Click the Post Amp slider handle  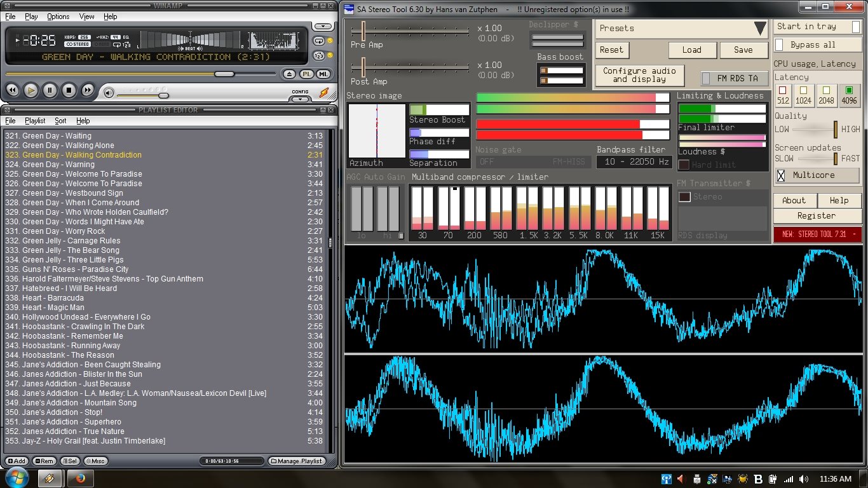point(363,67)
